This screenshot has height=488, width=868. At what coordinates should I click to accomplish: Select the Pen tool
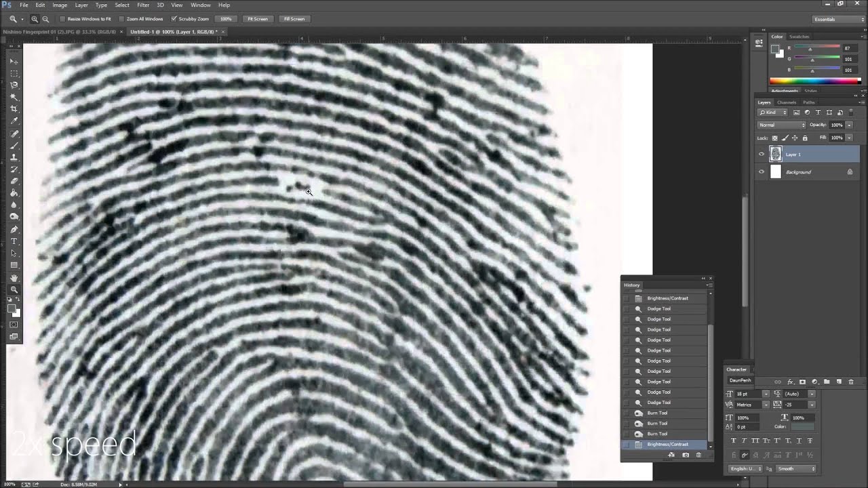14,229
